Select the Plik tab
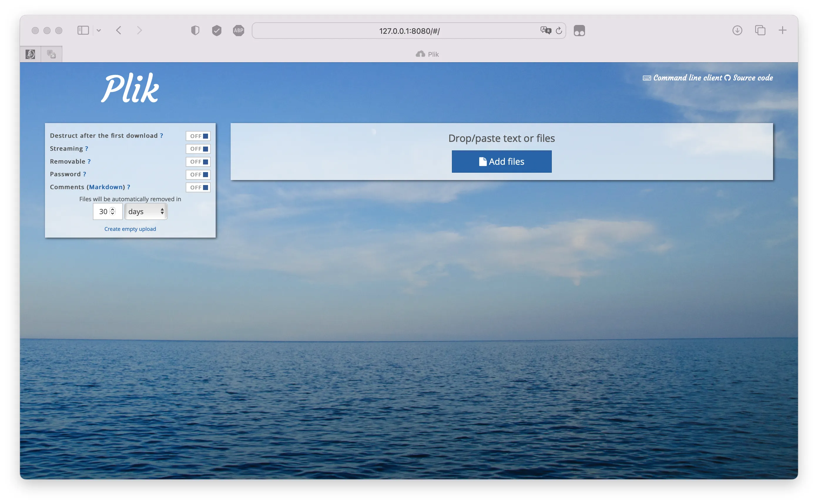818x504 pixels. tap(427, 54)
